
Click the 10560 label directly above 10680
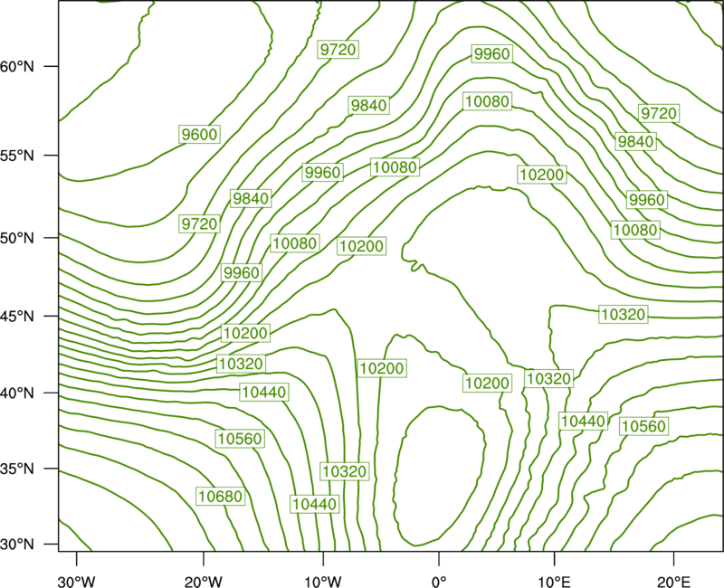tap(240, 439)
